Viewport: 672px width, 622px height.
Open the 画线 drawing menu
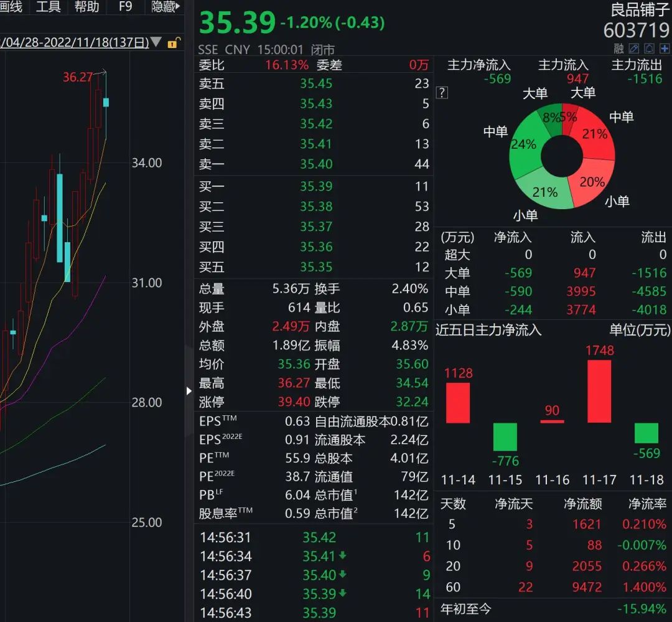11,7
